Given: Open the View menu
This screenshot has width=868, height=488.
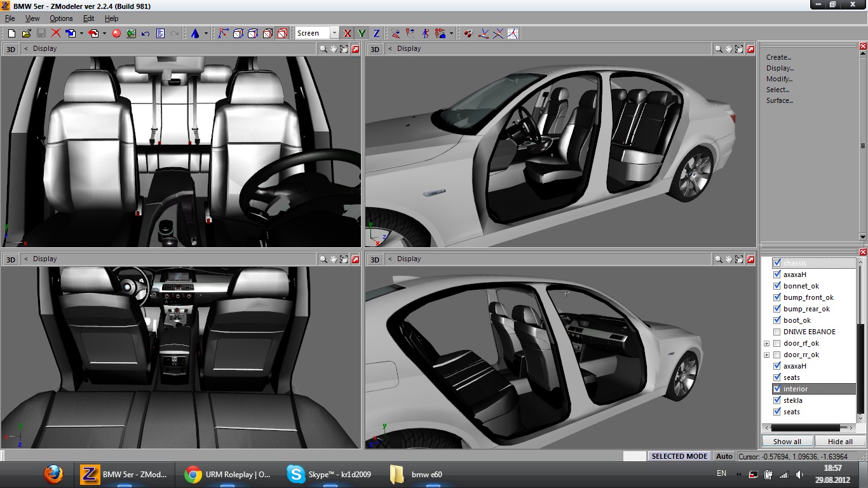Looking at the screenshot, I should tap(32, 18).
